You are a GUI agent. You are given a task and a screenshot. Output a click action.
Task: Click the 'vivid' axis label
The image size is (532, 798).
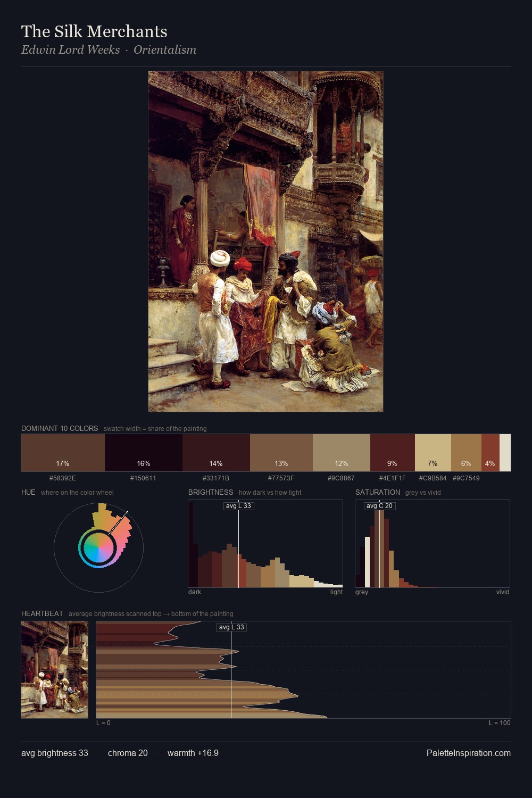(503, 592)
